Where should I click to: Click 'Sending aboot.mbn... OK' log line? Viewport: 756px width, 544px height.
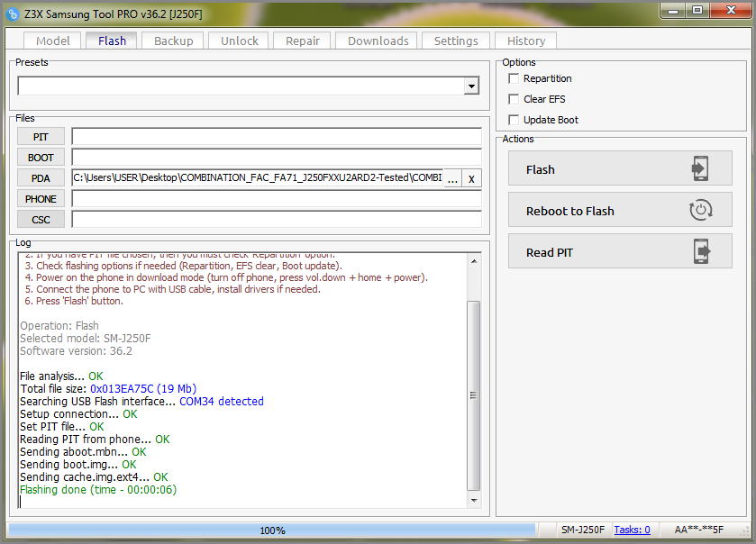83,452
